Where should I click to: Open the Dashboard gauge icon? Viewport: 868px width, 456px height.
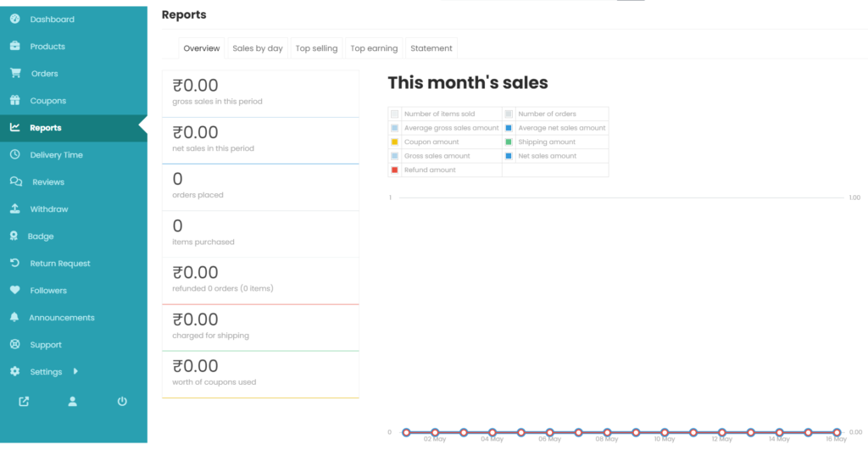click(15, 19)
